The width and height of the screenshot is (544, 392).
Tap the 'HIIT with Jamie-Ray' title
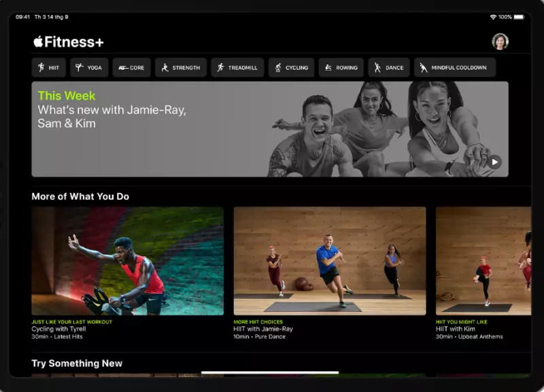click(x=263, y=329)
